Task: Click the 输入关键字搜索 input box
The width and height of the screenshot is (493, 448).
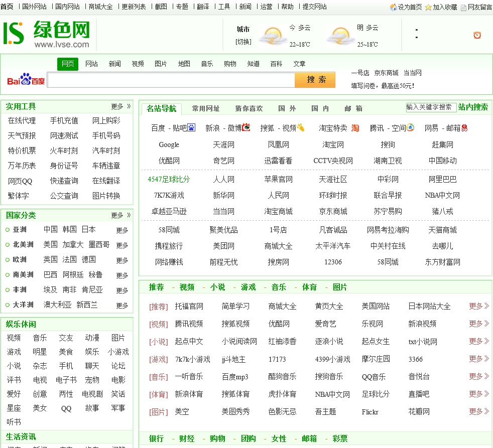Action: tap(431, 107)
